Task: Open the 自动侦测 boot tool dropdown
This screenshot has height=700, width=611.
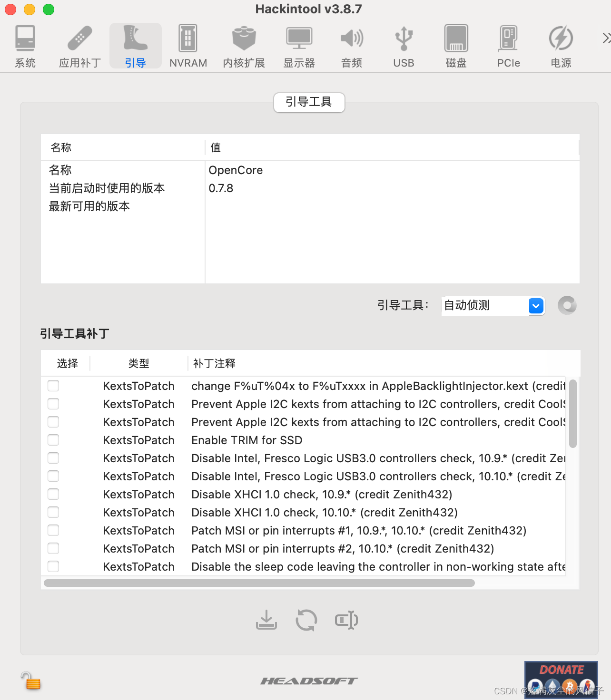Action: point(493,305)
